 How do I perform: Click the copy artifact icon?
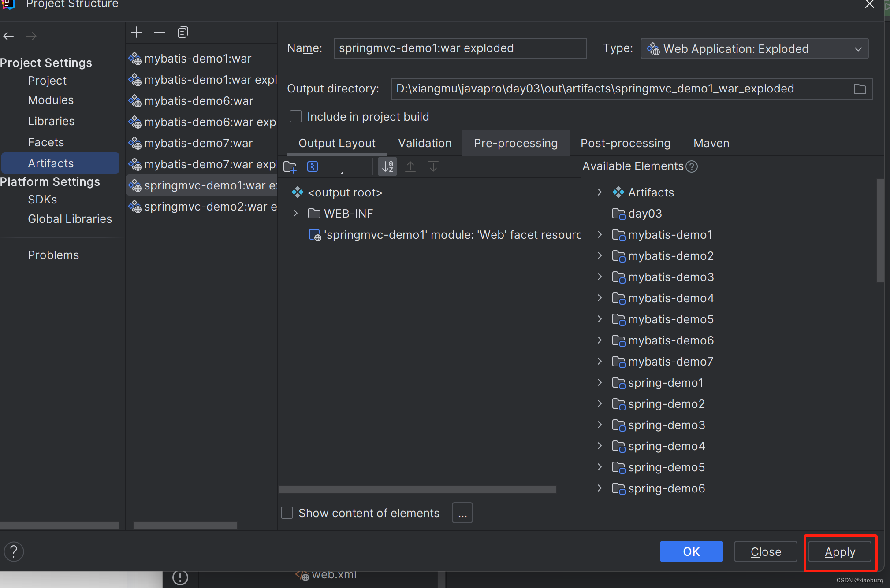click(x=182, y=33)
